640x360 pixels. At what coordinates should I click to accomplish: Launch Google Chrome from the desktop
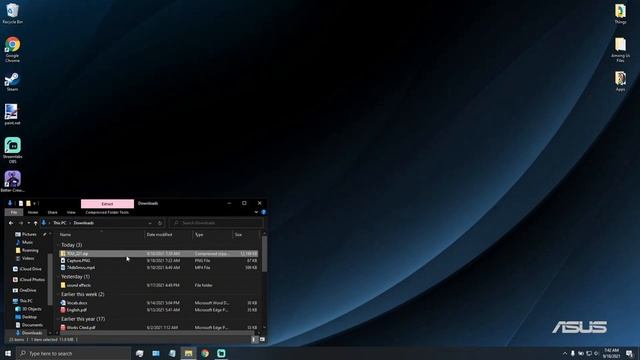tap(12, 49)
